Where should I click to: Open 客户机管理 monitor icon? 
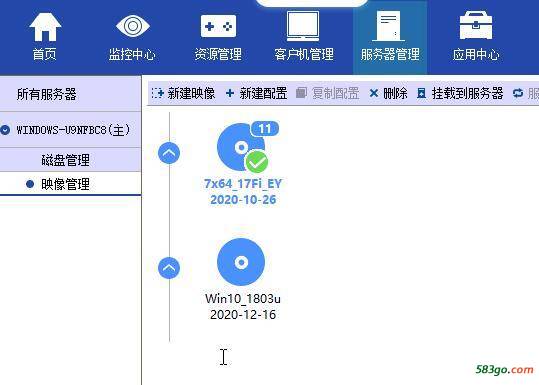coord(303,26)
